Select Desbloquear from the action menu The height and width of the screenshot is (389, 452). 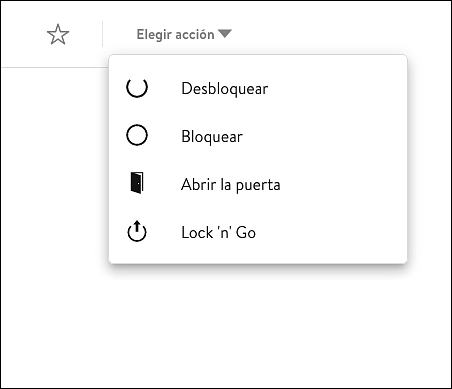point(258,88)
